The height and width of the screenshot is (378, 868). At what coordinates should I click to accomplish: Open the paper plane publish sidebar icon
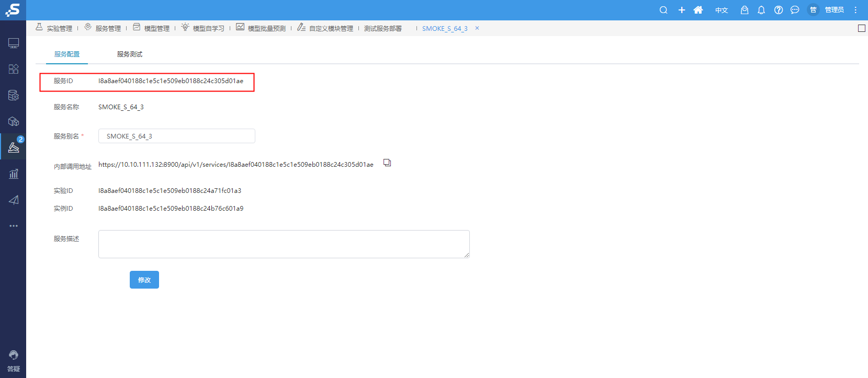[x=14, y=200]
